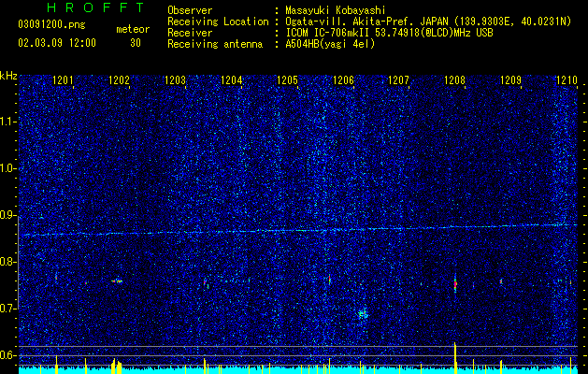The image size is (588, 374).
Task: Click the horizontal meteor echo near 1202
Action: [117, 280]
